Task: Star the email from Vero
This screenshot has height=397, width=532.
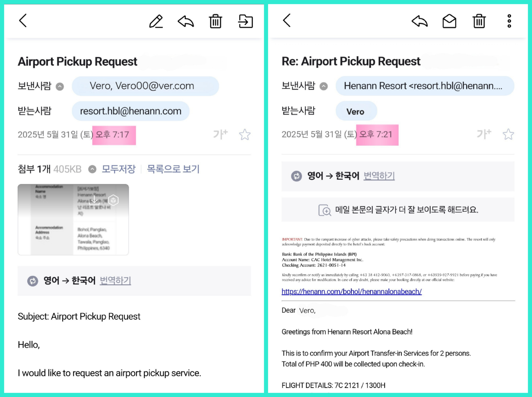Action: (x=245, y=135)
